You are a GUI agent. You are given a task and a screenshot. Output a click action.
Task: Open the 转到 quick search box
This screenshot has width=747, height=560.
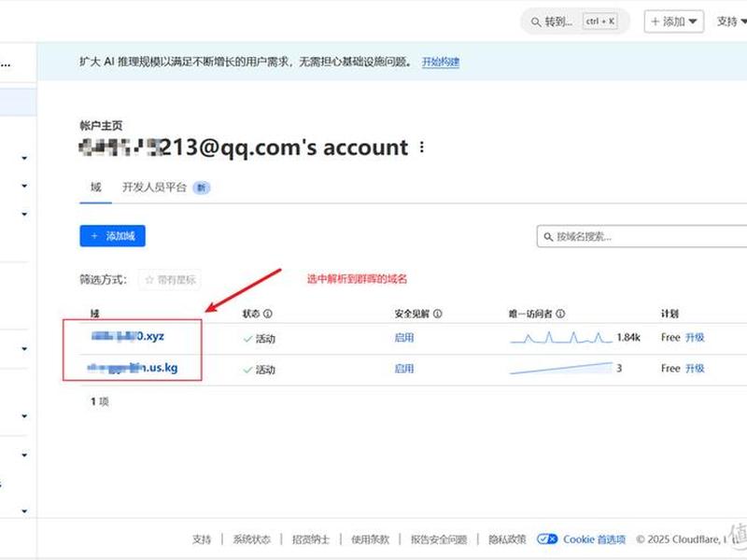(x=574, y=21)
